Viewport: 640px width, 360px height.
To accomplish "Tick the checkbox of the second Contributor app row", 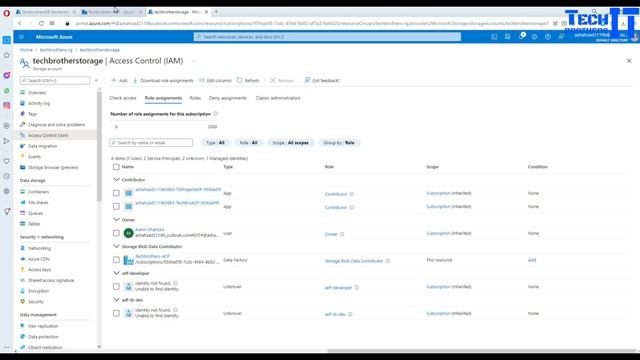I will (x=116, y=207).
